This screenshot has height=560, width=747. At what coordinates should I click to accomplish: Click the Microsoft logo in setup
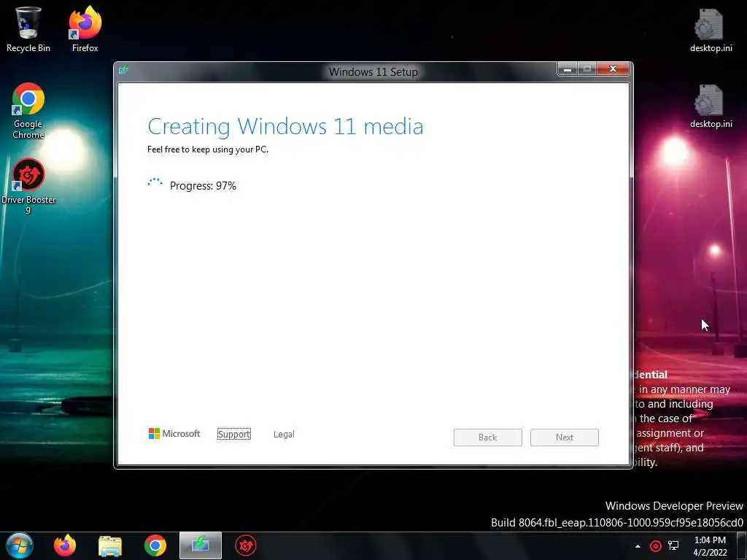[174, 433]
